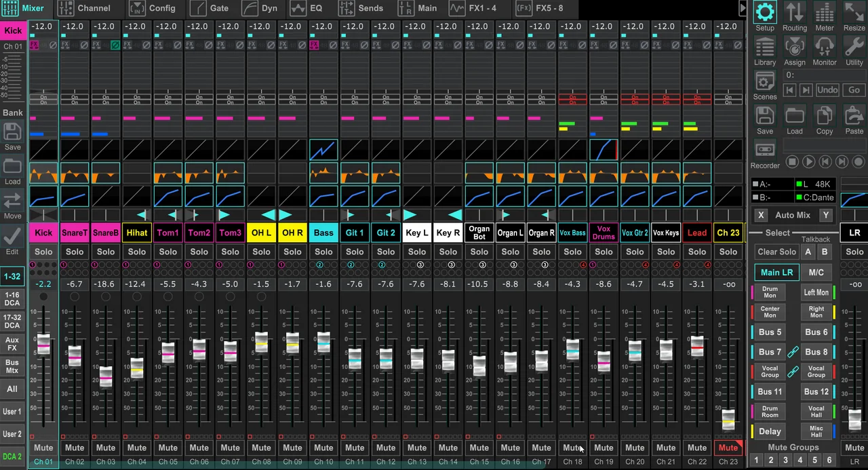Toggle Talkback A button
868x470 pixels.
(x=808, y=252)
